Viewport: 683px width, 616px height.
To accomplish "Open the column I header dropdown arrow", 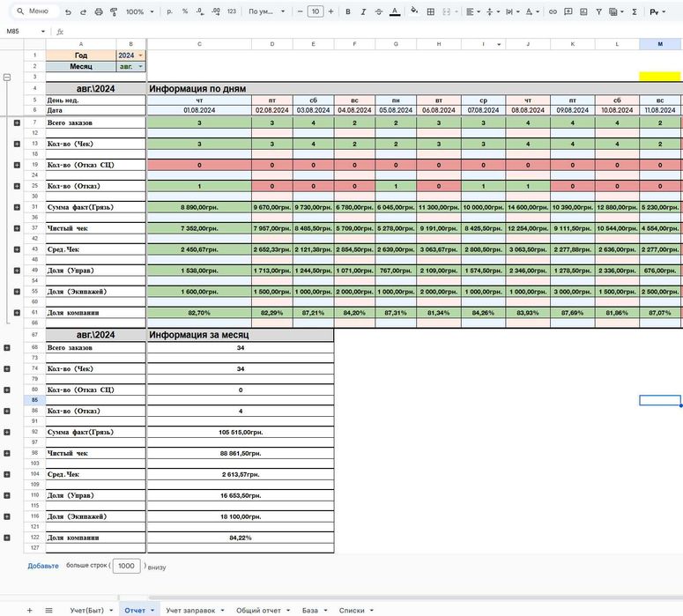I will coord(499,44).
